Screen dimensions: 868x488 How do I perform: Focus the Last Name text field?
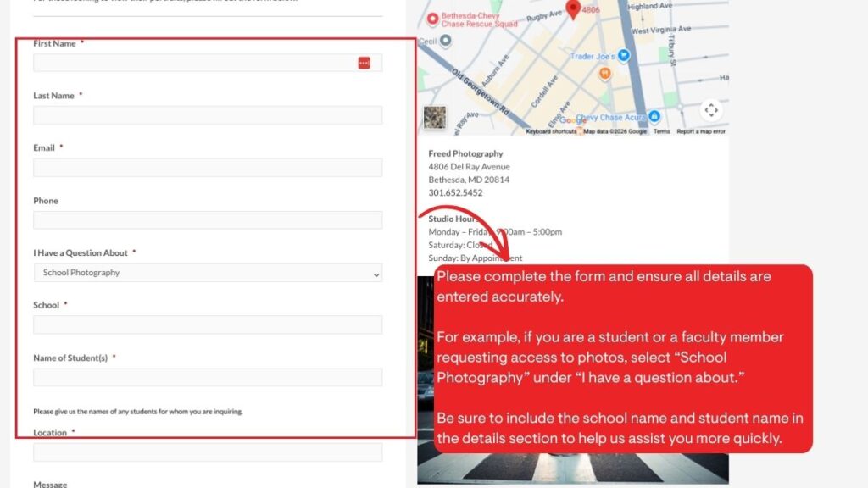[x=208, y=115]
